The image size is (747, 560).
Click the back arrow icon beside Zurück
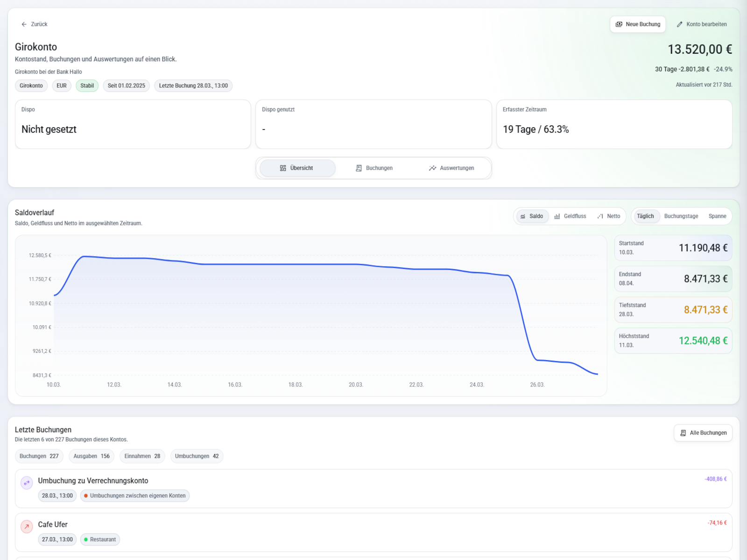[24, 24]
